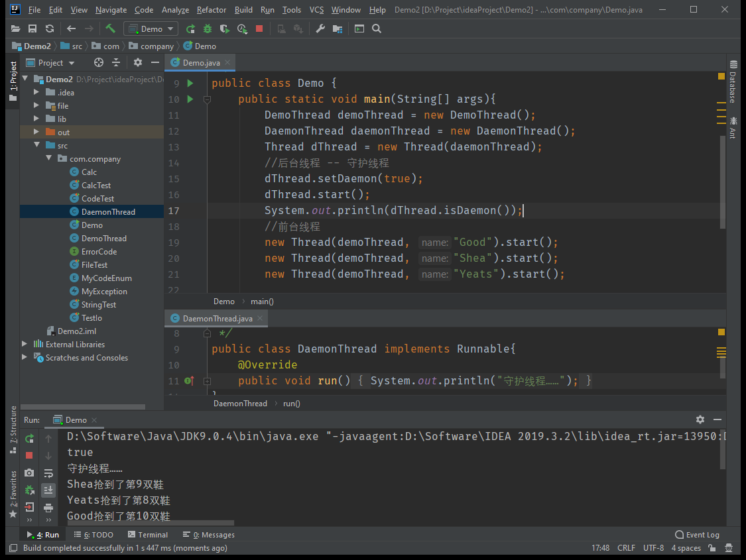Click the Synchronize refresh toolbar icon

tap(50, 29)
